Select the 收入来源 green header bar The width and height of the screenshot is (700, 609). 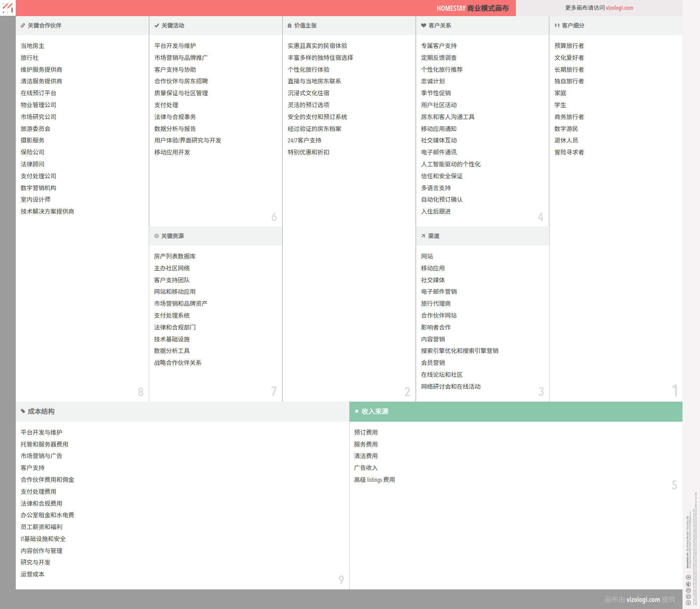[x=516, y=411]
